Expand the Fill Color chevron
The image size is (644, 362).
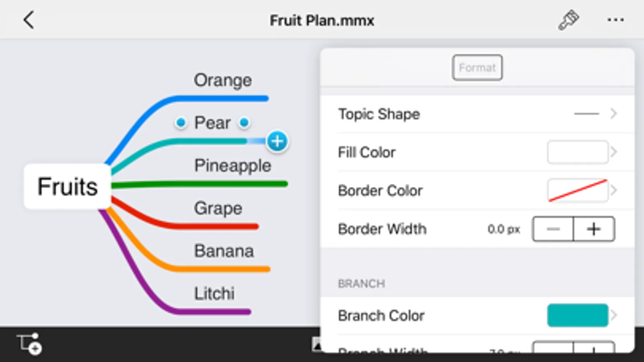point(614,152)
